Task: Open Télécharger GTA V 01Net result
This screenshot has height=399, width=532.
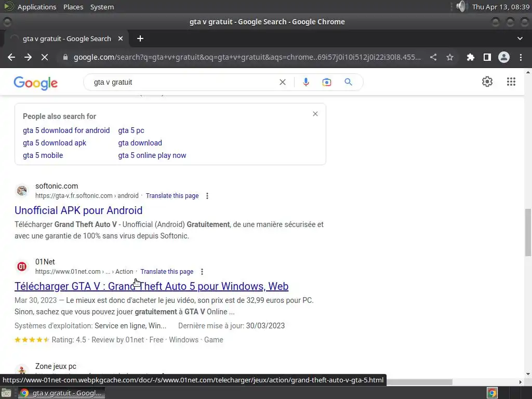Action: click(x=151, y=286)
